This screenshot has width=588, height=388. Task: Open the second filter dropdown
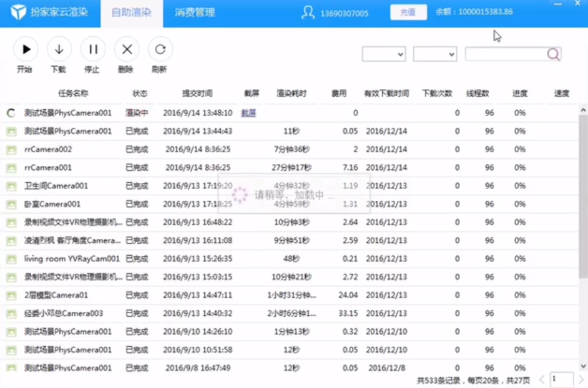434,54
